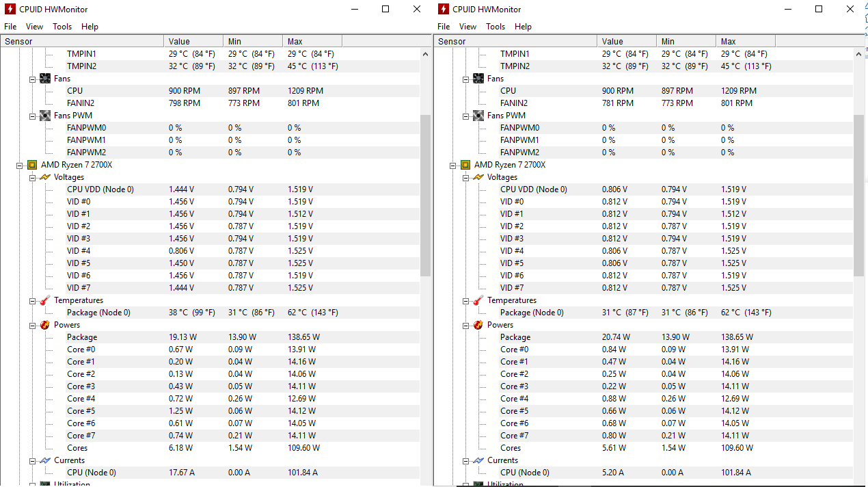The height and width of the screenshot is (487, 868).
Task: Collapse Fans node in left window
Action: point(33,79)
